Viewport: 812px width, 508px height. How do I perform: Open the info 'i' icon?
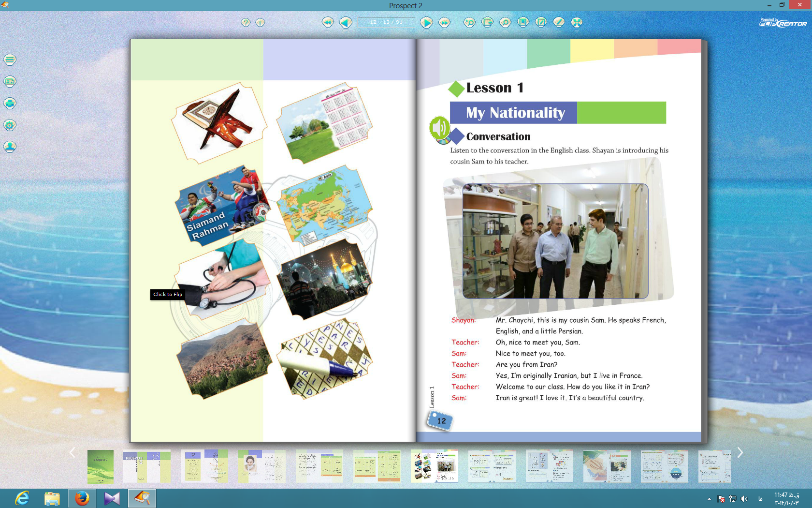(260, 22)
